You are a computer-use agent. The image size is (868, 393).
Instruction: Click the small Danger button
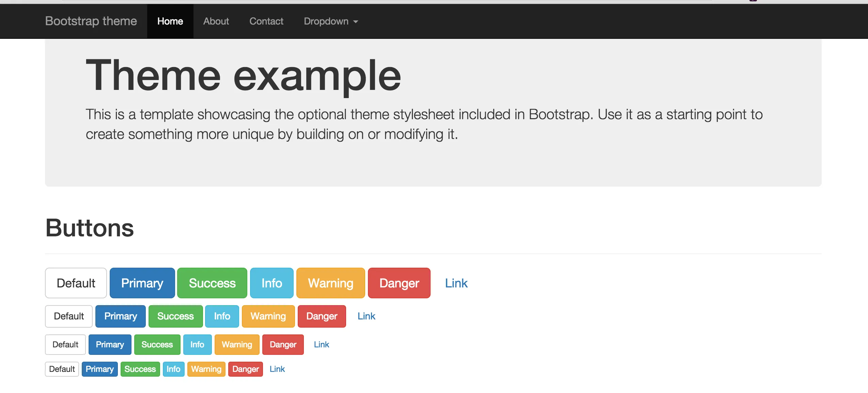coord(283,345)
